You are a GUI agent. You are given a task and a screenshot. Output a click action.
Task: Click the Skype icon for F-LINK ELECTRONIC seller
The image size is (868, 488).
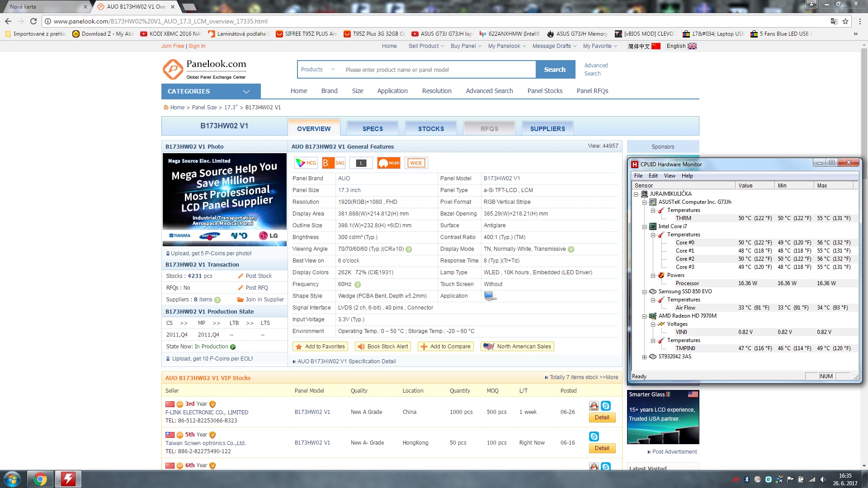[x=606, y=406]
